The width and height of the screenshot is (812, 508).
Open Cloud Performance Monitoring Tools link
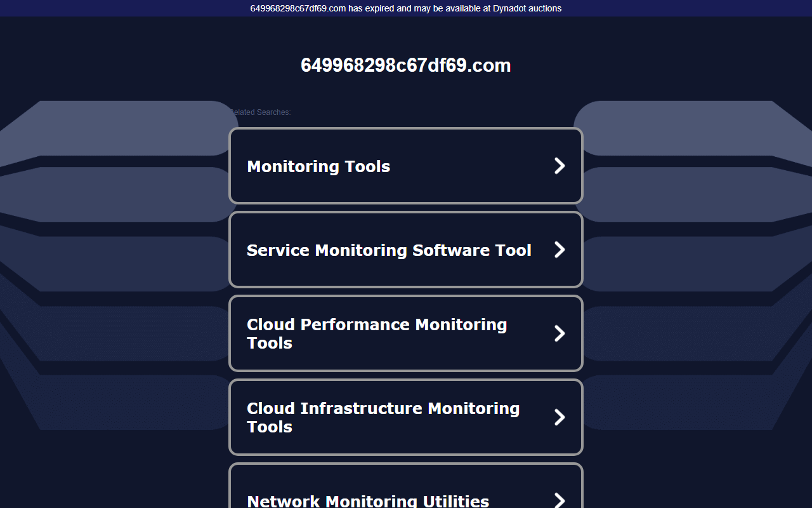pos(405,333)
